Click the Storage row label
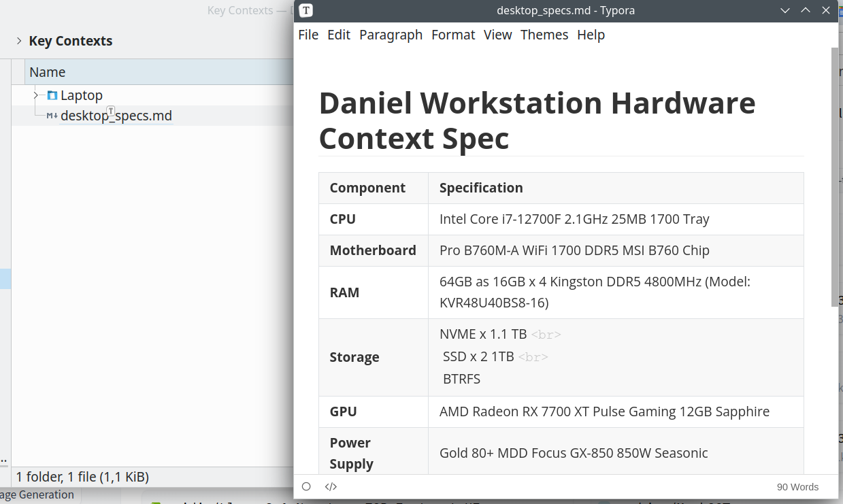The width and height of the screenshot is (843, 504). [x=354, y=357]
